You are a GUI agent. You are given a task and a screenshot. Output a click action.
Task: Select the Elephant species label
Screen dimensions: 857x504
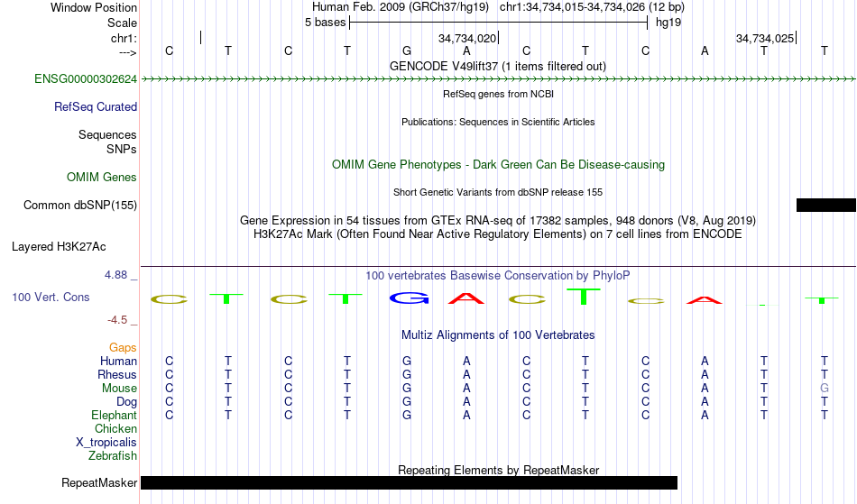[x=114, y=416]
